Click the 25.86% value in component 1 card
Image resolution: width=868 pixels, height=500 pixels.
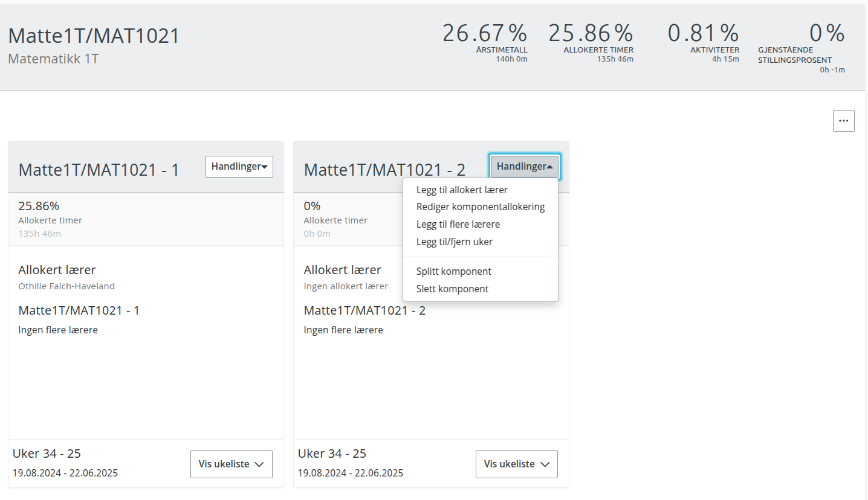click(x=39, y=206)
